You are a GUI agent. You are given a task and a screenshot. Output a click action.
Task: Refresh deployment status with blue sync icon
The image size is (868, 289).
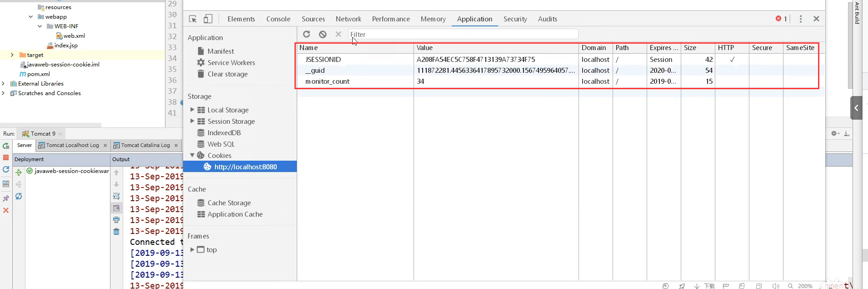point(19,196)
